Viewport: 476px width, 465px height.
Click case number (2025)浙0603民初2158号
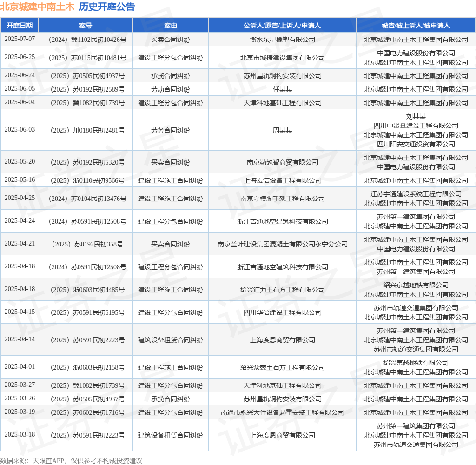(87, 367)
